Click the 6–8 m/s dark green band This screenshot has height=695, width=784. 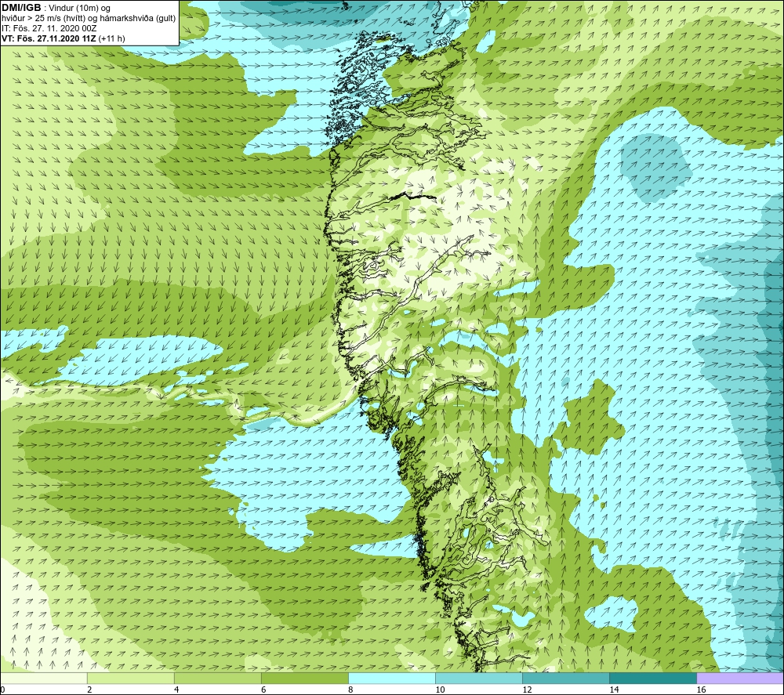pos(305,678)
